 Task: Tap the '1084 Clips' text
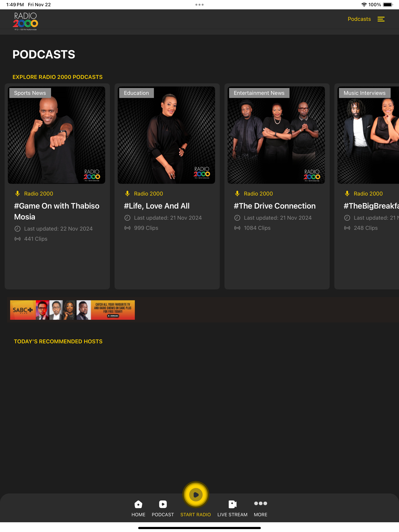pos(257,228)
